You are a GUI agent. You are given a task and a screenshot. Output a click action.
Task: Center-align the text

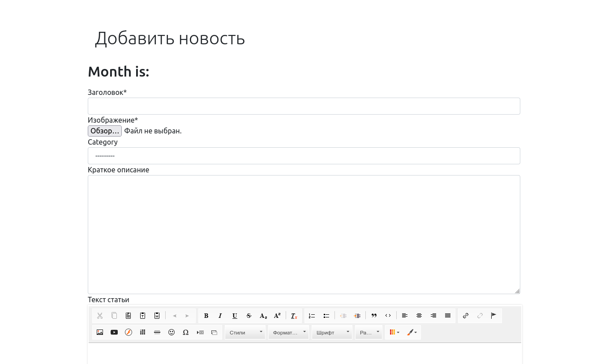point(419,316)
